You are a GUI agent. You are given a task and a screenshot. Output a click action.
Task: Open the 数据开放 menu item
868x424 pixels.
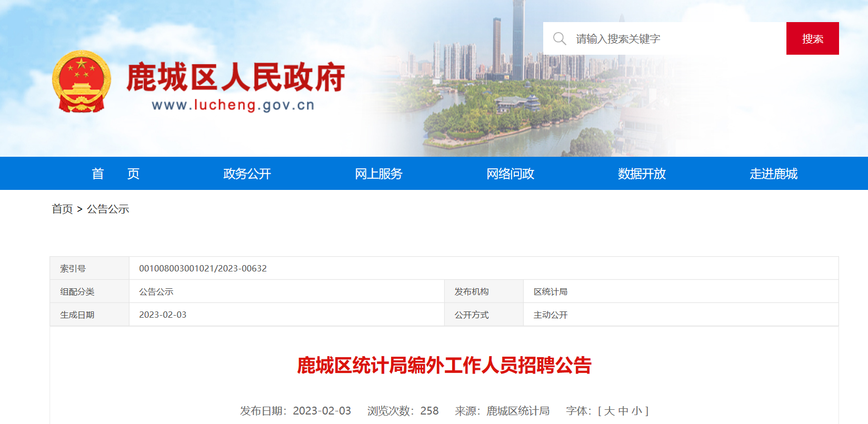click(642, 174)
